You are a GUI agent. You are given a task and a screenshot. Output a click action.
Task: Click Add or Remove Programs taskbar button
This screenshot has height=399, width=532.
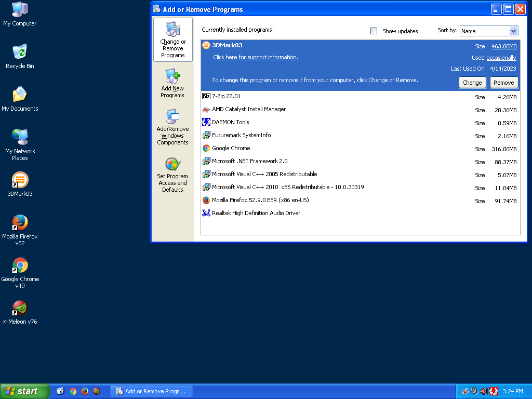click(x=152, y=391)
